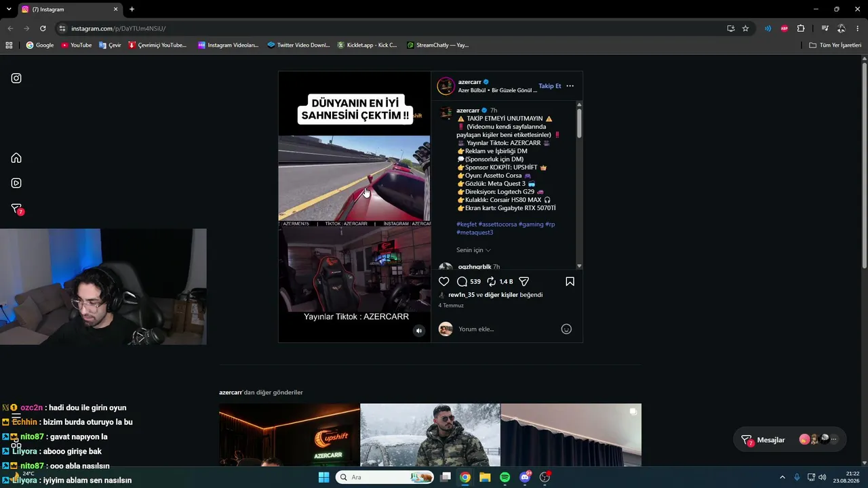Go back to the previous page
868x488 pixels.
click(x=10, y=28)
